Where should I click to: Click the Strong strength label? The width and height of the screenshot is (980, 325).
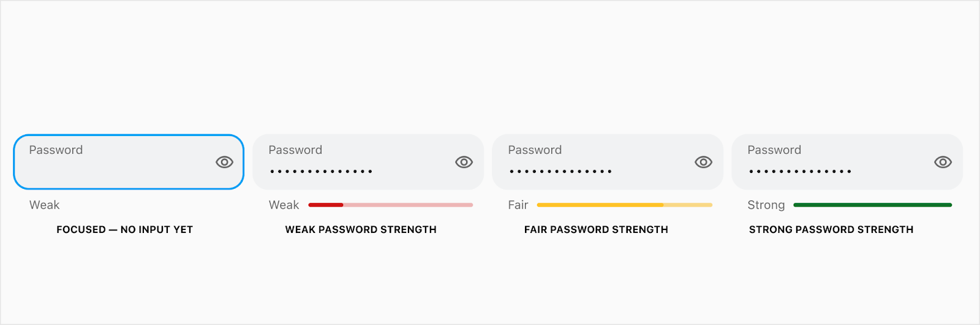click(766, 205)
